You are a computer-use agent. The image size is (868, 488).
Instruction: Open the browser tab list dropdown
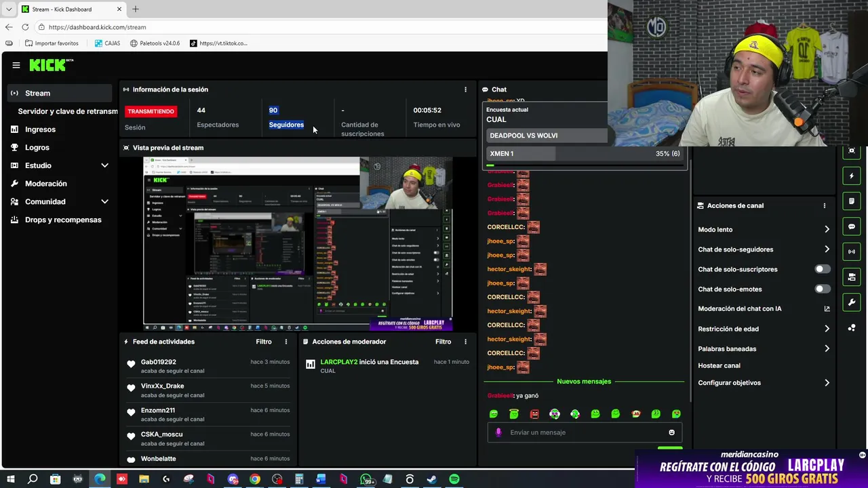[9, 9]
